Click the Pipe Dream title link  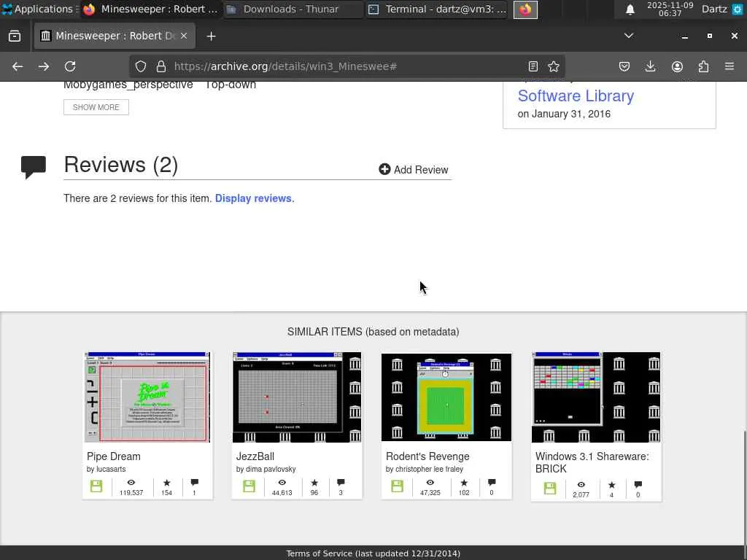113,456
